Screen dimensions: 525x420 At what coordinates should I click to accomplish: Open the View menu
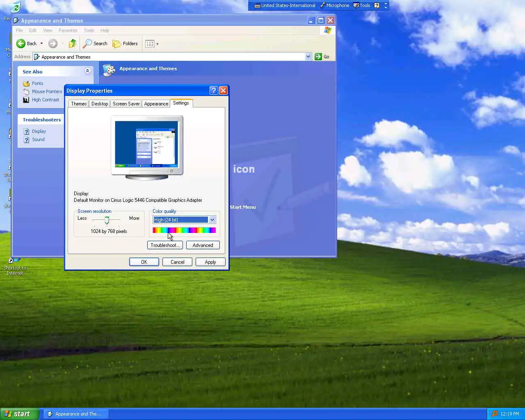[48, 30]
